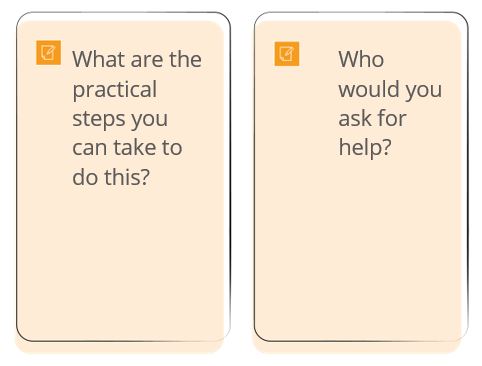482x366 pixels.
Task: Click the word 'to' after 'can take'
Action: [172, 148]
